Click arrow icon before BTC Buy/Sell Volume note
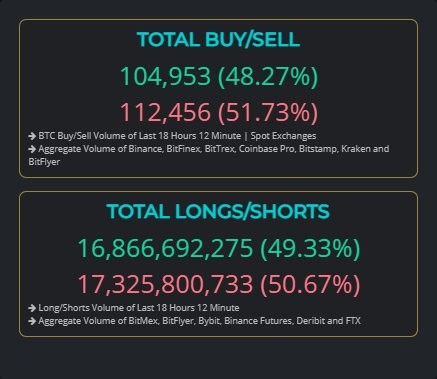This screenshot has width=437, height=379. 32,136
